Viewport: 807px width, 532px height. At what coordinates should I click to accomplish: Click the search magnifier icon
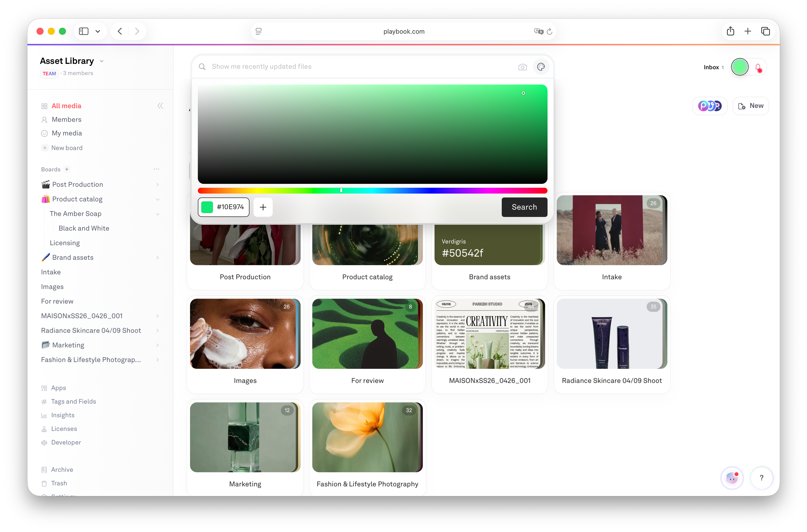(202, 67)
